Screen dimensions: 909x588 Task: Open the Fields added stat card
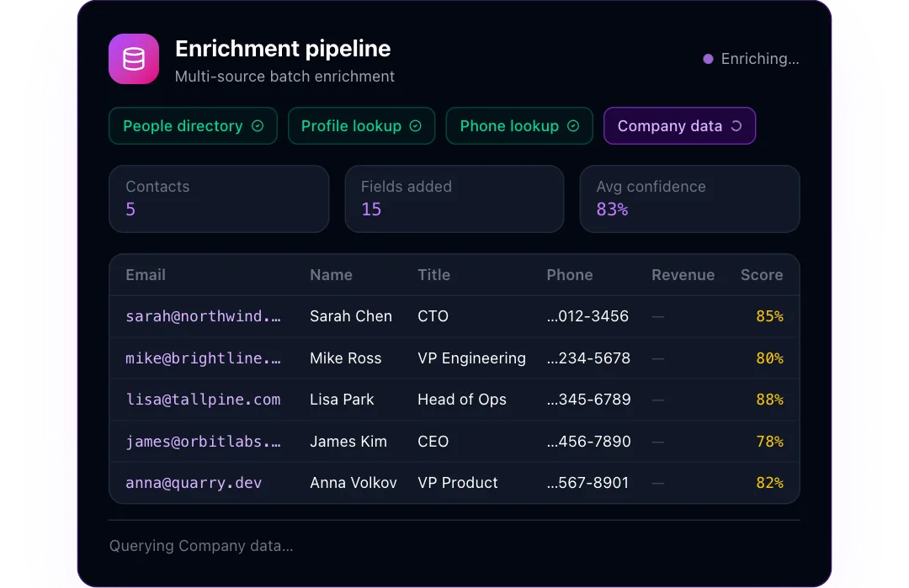tap(454, 199)
